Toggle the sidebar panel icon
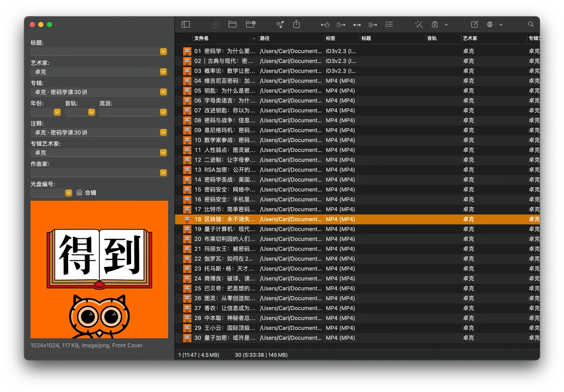This screenshot has width=564, height=392. click(x=186, y=24)
